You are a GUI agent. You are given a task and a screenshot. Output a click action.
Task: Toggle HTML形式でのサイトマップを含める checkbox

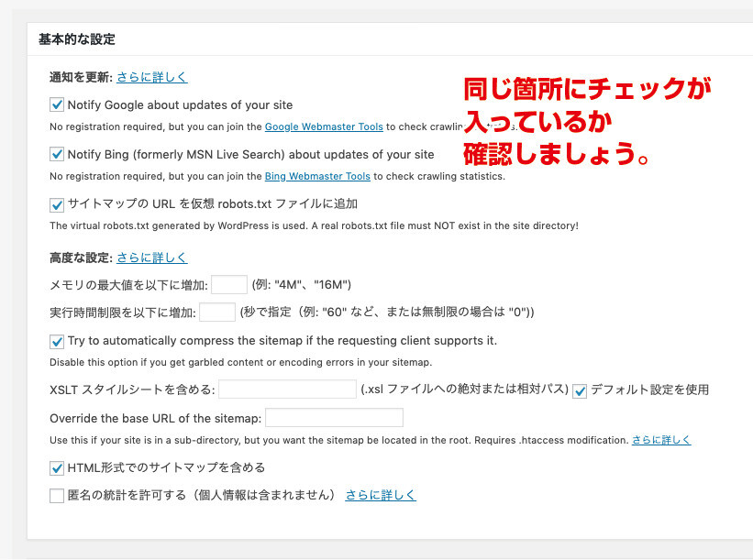57,468
